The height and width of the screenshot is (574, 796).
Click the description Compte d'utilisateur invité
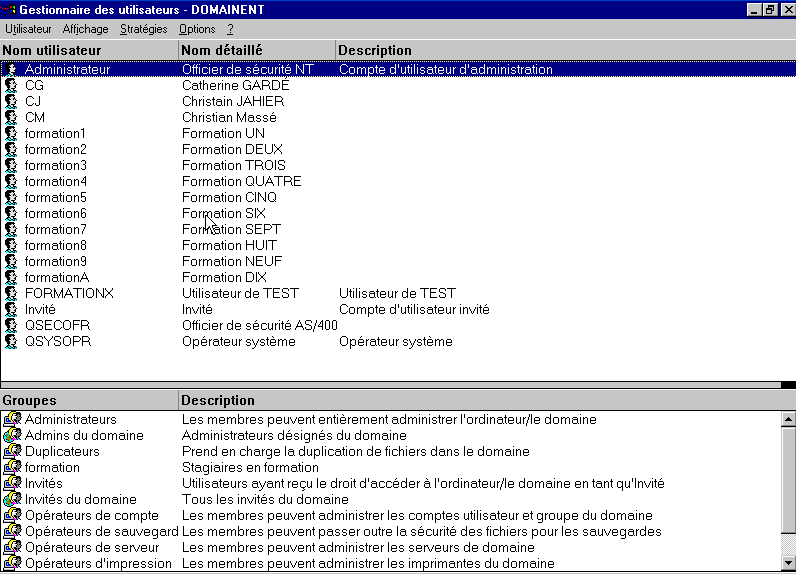pyautogui.click(x=414, y=310)
